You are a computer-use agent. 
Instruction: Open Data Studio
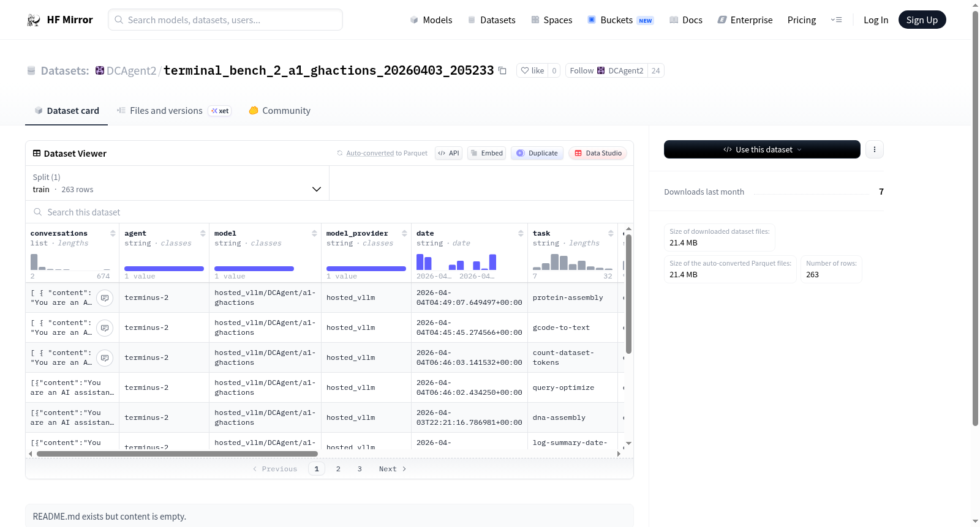tap(598, 153)
